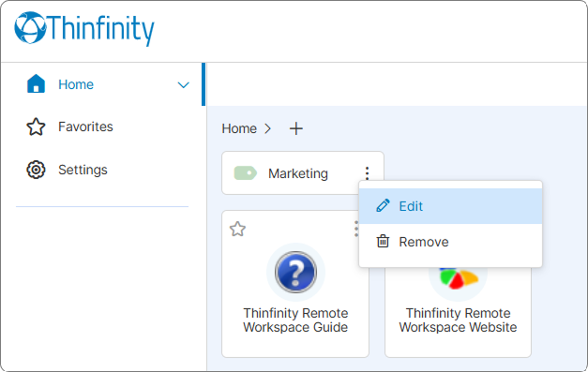
Task: Click the green Marketing tag icon
Action: point(246,173)
